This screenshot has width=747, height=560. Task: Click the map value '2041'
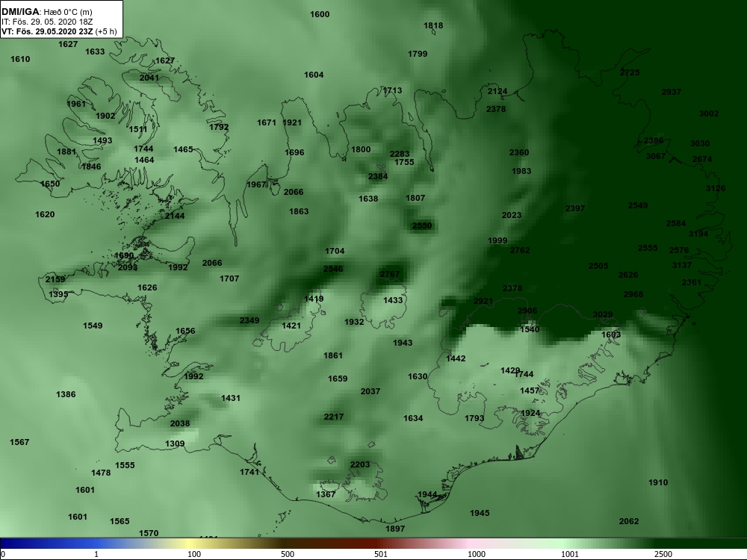[x=149, y=78]
